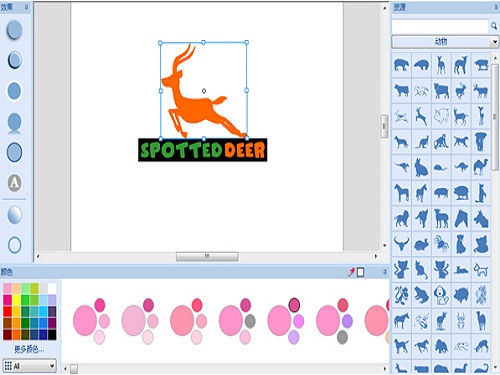Click the resources list scroll-down arrow
The height and width of the screenshot is (375, 500).
[495, 368]
